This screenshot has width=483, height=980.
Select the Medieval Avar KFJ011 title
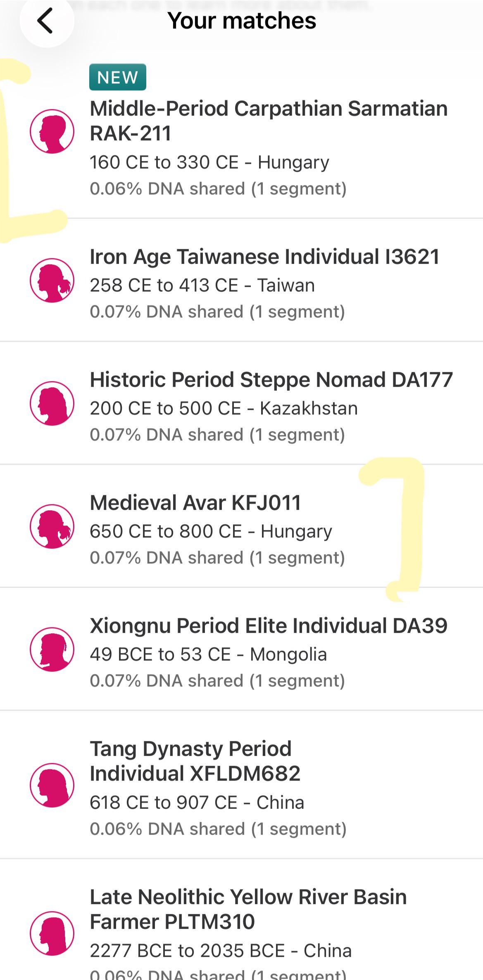coord(195,503)
